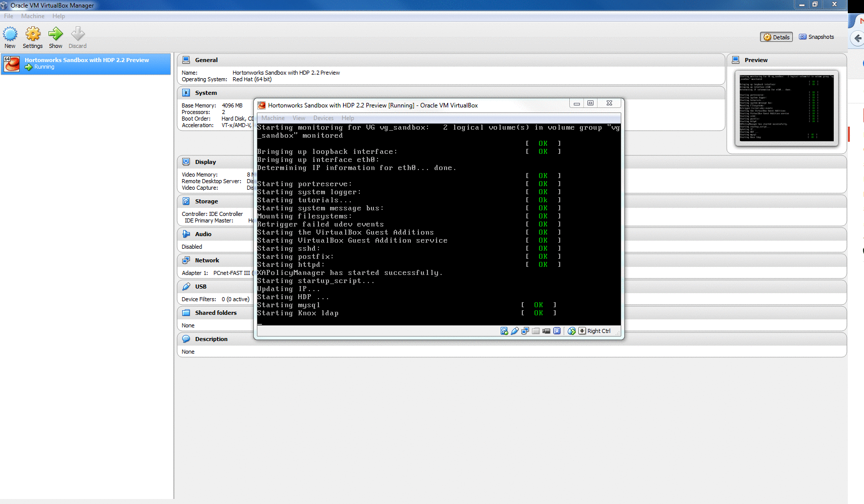The image size is (864, 504).
Task: Click the 'Starting Knox ldap' console line
Action: 298,313
